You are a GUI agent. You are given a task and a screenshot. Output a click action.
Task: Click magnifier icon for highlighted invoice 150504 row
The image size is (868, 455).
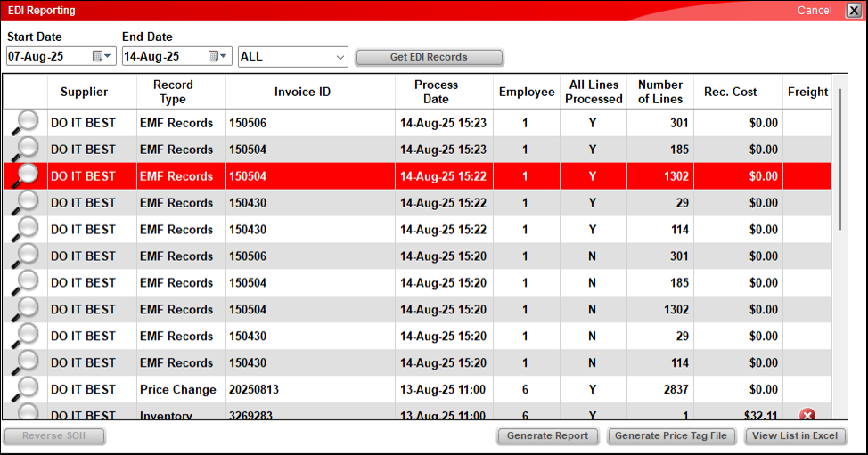[x=27, y=175]
